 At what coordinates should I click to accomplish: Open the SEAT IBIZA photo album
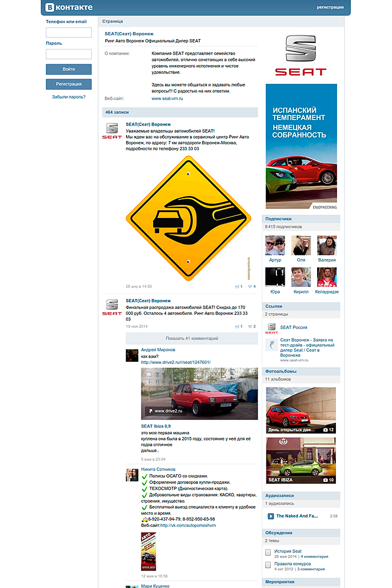tap(301, 460)
